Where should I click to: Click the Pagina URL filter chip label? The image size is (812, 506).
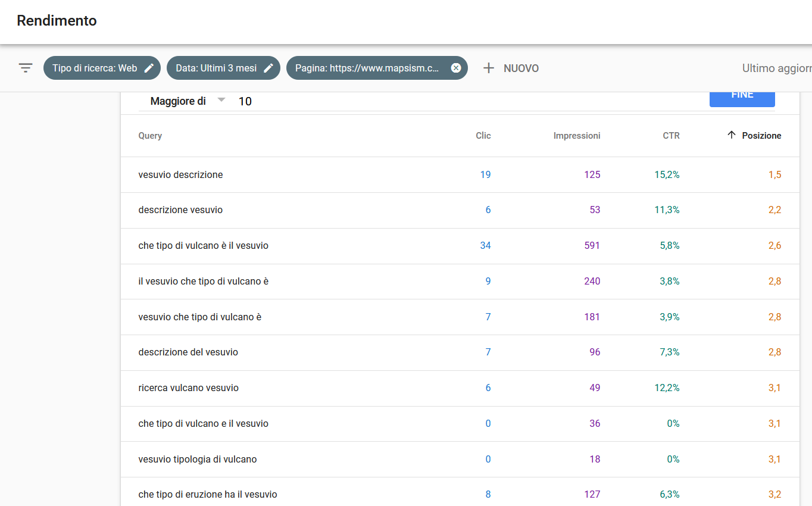coord(367,68)
